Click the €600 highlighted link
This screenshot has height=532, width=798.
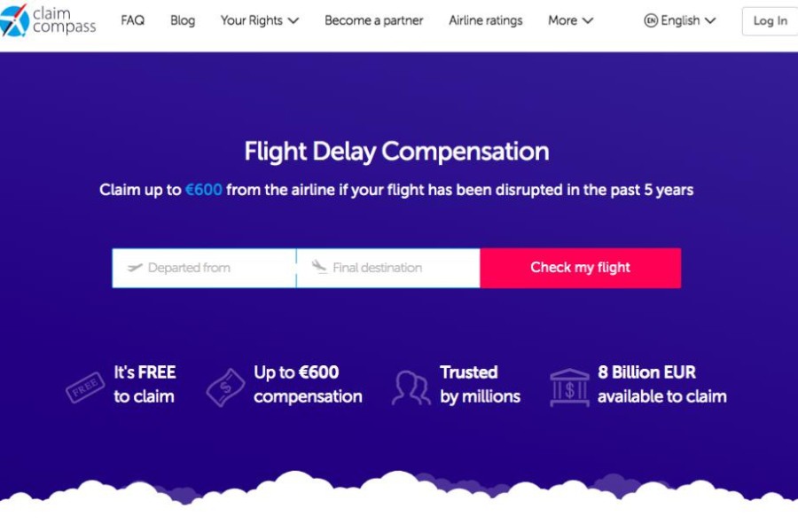click(x=203, y=189)
